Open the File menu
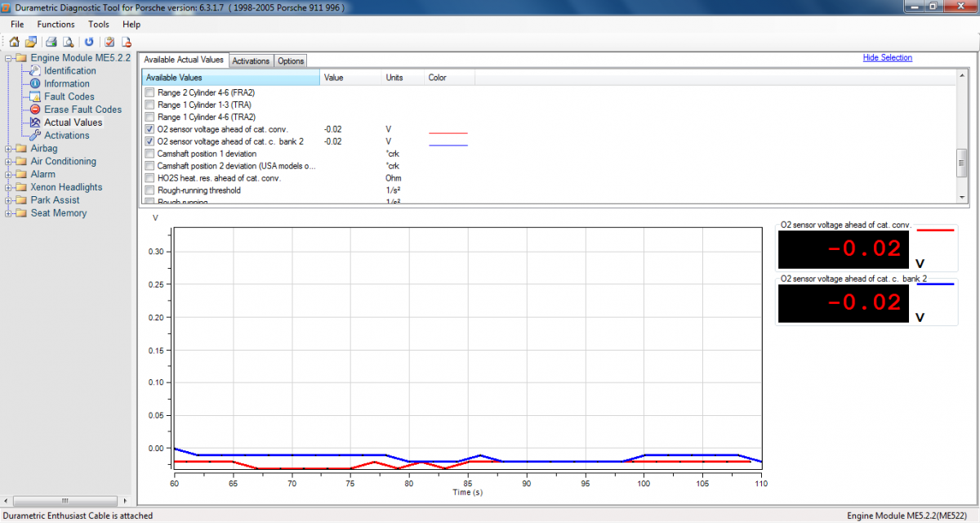Viewport: 980px width, 523px height. click(x=17, y=25)
